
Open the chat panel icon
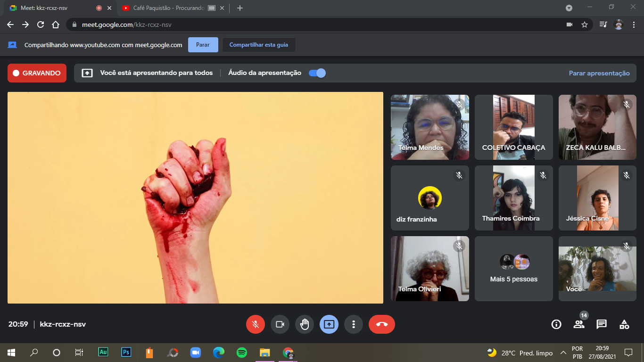[x=601, y=324]
